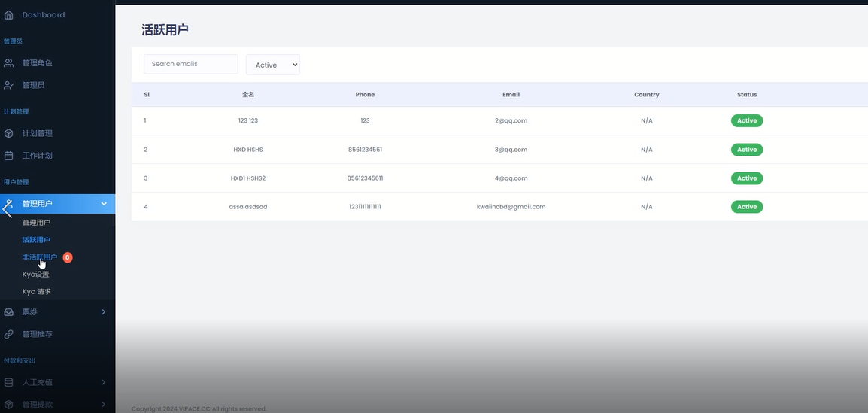This screenshot has height=413, width=868.
Task: Click the Country column header
Action: click(647, 95)
